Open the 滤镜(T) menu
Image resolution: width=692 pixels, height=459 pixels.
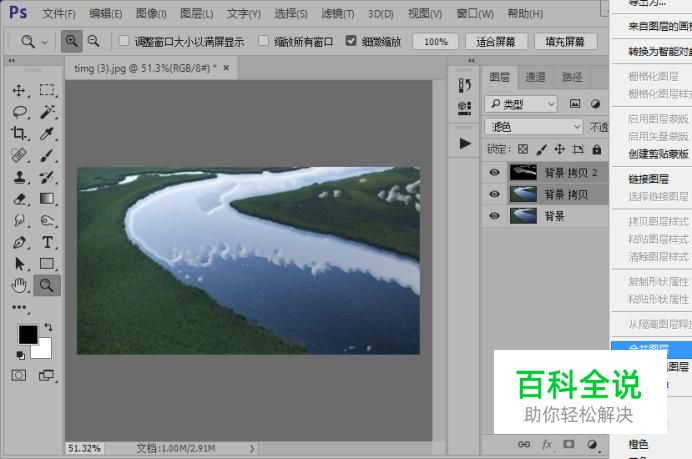click(x=338, y=14)
